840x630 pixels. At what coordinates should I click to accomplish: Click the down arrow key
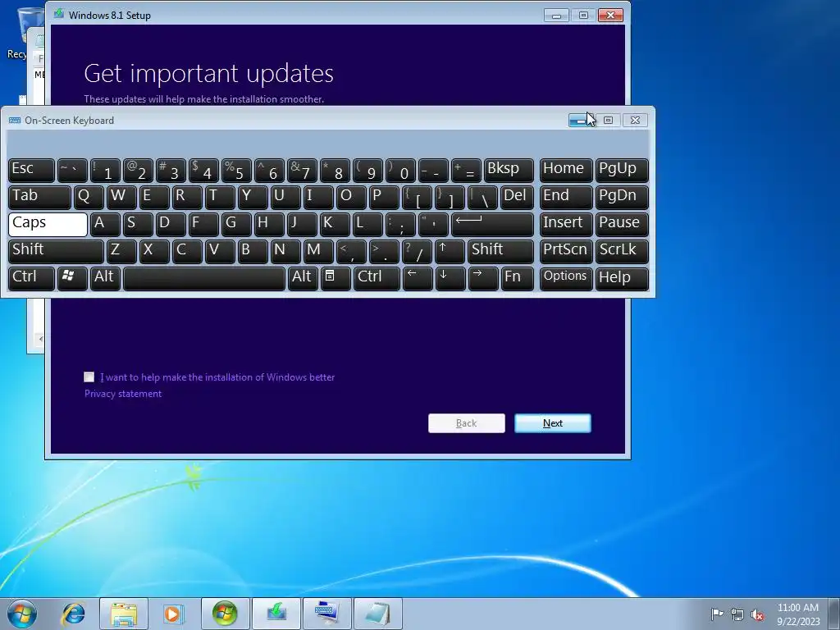click(x=450, y=278)
